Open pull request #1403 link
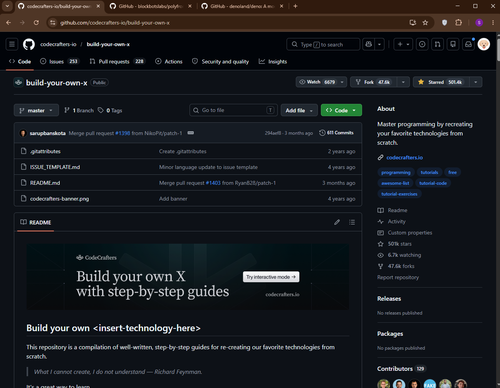This screenshot has width=500, height=388. (x=213, y=183)
